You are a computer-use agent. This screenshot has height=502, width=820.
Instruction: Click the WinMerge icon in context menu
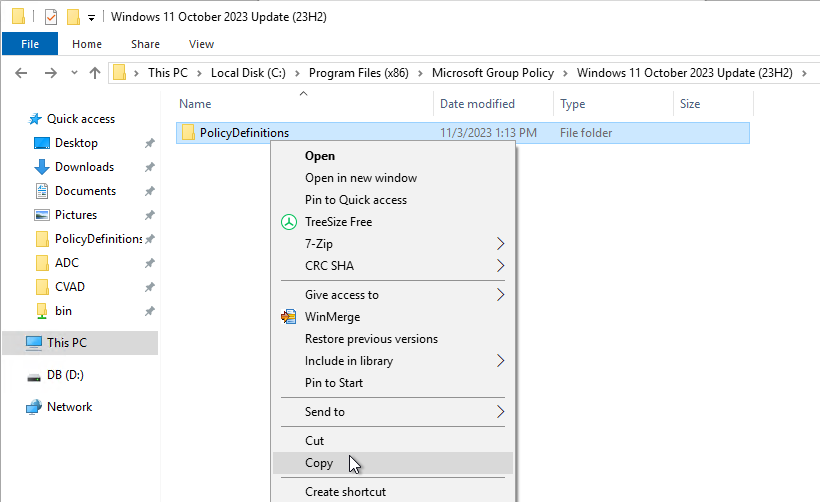pos(289,317)
